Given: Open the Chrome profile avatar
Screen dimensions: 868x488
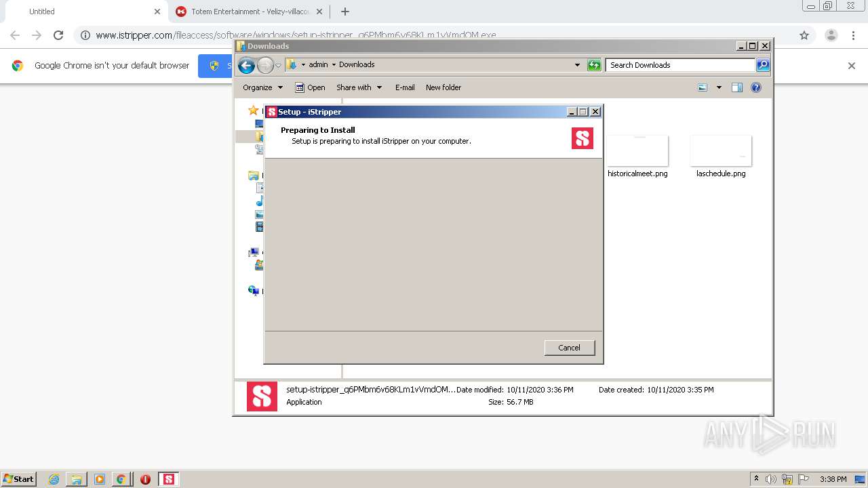Looking at the screenshot, I should [831, 35].
